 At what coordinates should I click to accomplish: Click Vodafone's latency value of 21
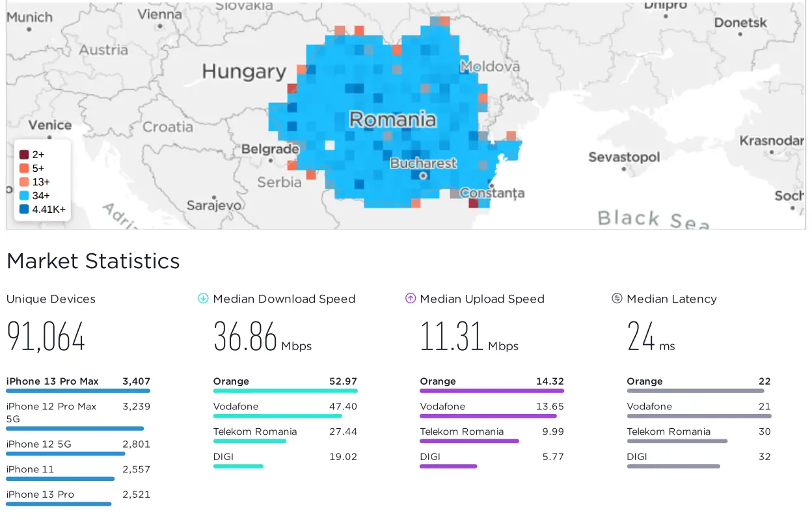coord(765,407)
